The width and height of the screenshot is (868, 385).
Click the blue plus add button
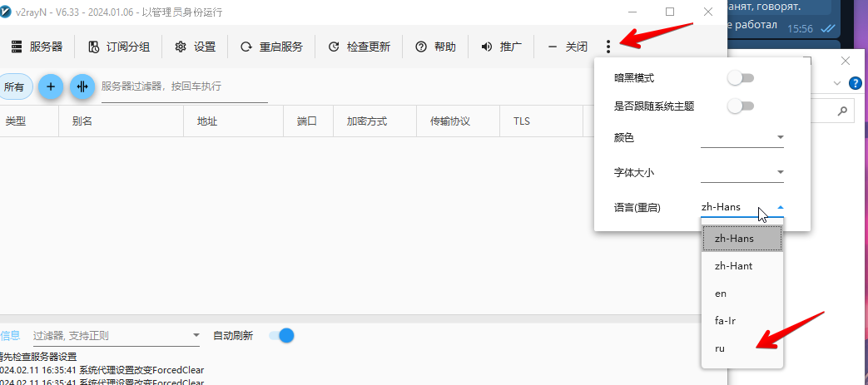51,86
